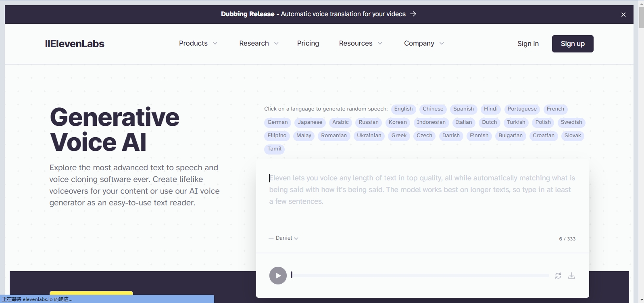This screenshot has height=303, width=644.
Task: Select the Portuguese language chip
Action: click(522, 109)
